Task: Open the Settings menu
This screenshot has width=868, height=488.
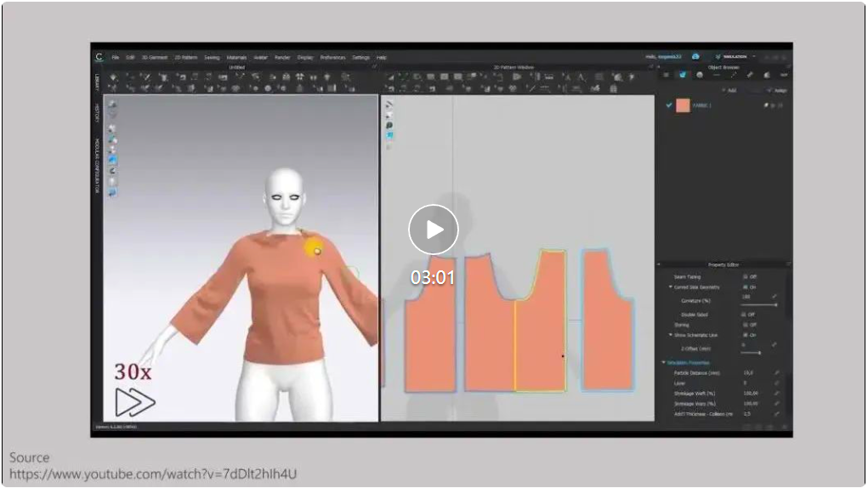Action: [361, 58]
